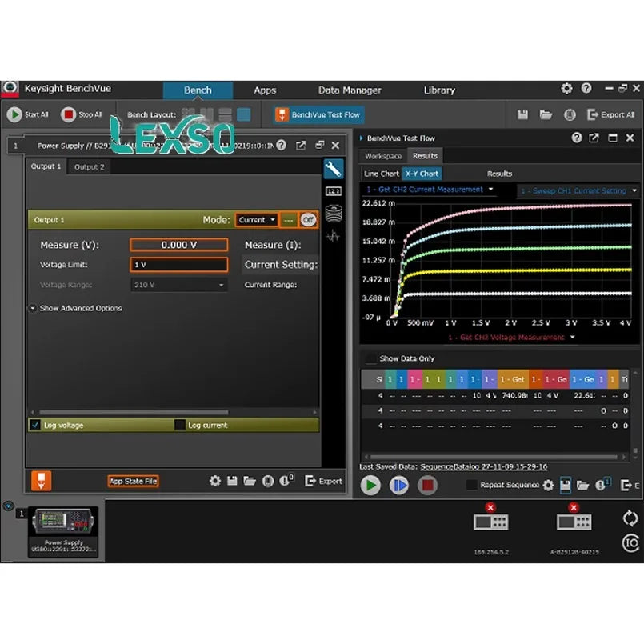This screenshot has height=644, width=644.
Task: Click the Test Flow save icon
Action: click(565, 485)
